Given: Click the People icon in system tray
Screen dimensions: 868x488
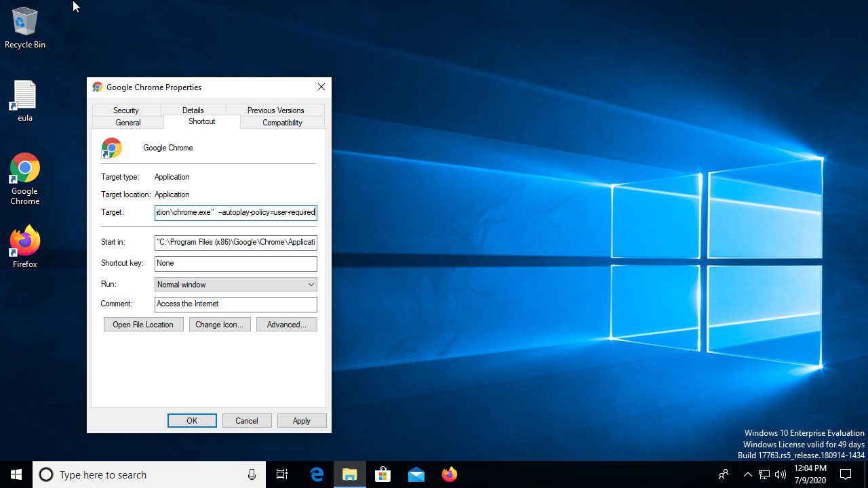Looking at the screenshot, I should point(724,474).
